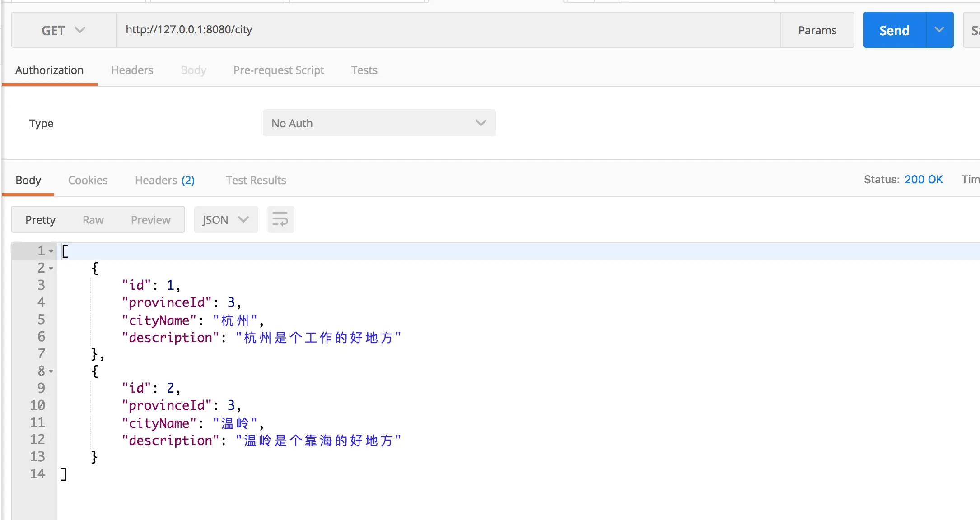Open the Send button dropdown arrow
The width and height of the screenshot is (980, 520).
[939, 30]
